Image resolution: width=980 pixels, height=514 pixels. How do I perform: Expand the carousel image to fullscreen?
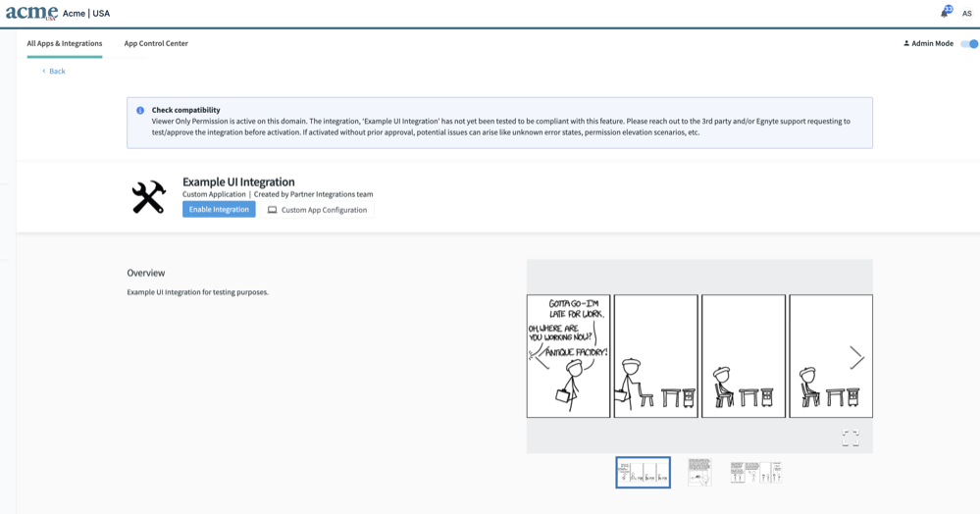coord(850,437)
